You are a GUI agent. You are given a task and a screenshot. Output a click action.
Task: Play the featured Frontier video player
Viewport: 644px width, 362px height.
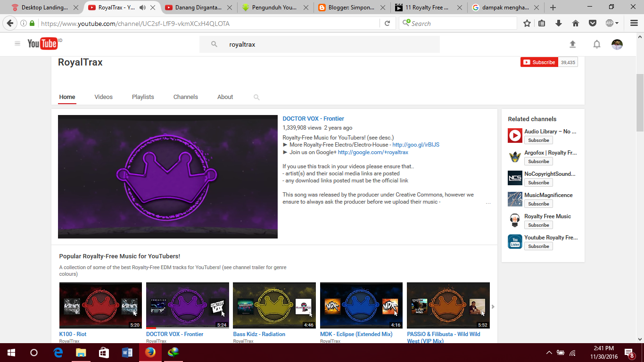(168, 177)
